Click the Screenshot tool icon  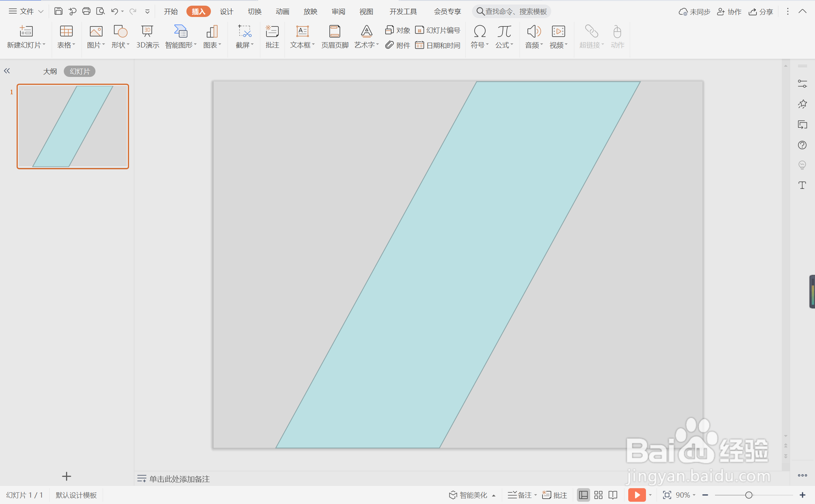[244, 31]
